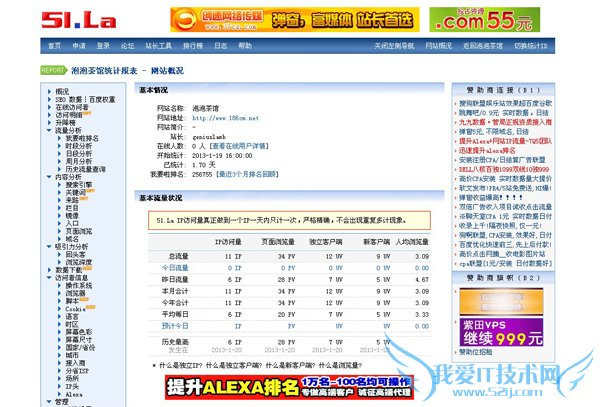Select 访问明细 in the sidebar
The height and width of the screenshot is (407, 600).
click(x=69, y=115)
